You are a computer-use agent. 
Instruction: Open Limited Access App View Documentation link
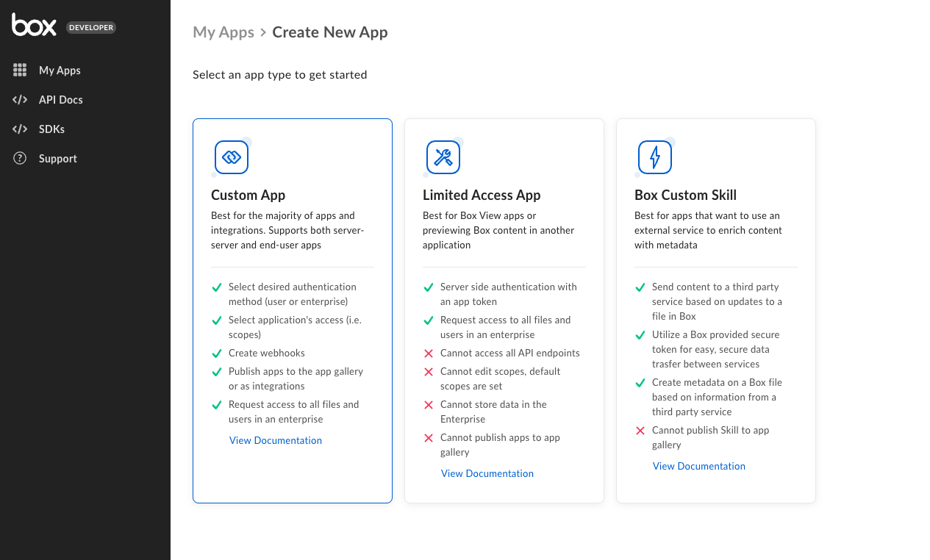point(487,473)
